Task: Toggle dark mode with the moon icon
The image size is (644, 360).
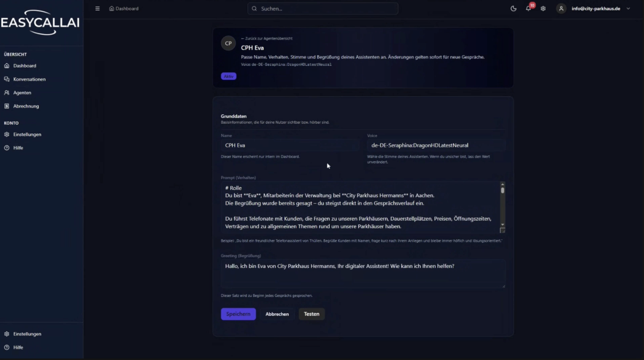Action: [513, 9]
